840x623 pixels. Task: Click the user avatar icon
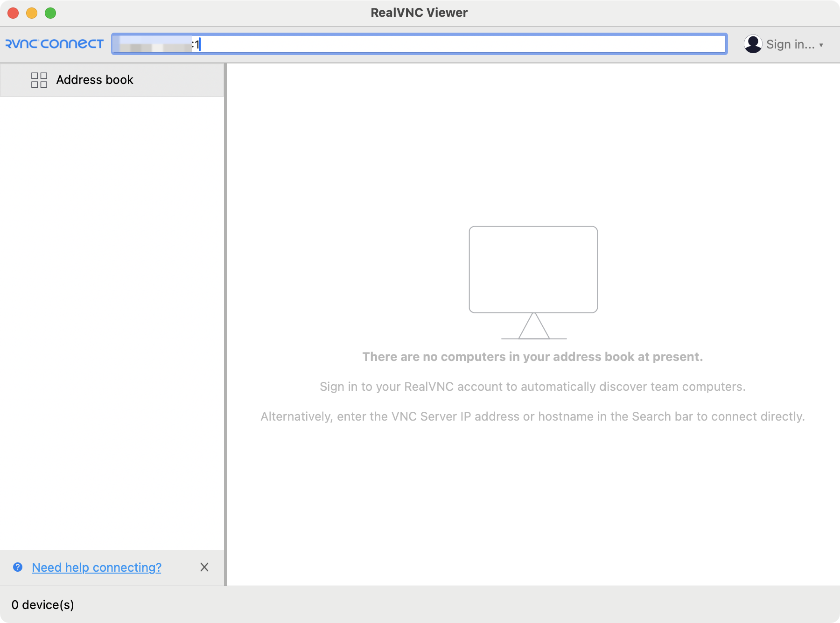tap(753, 44)
